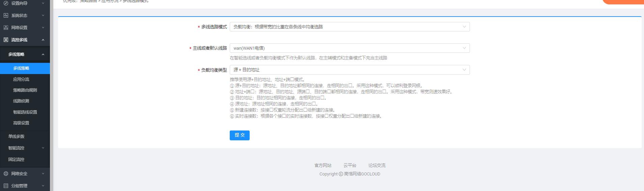
Task: Click the 设置向导 compass icon in sidebar
Action: coord(6,3)
